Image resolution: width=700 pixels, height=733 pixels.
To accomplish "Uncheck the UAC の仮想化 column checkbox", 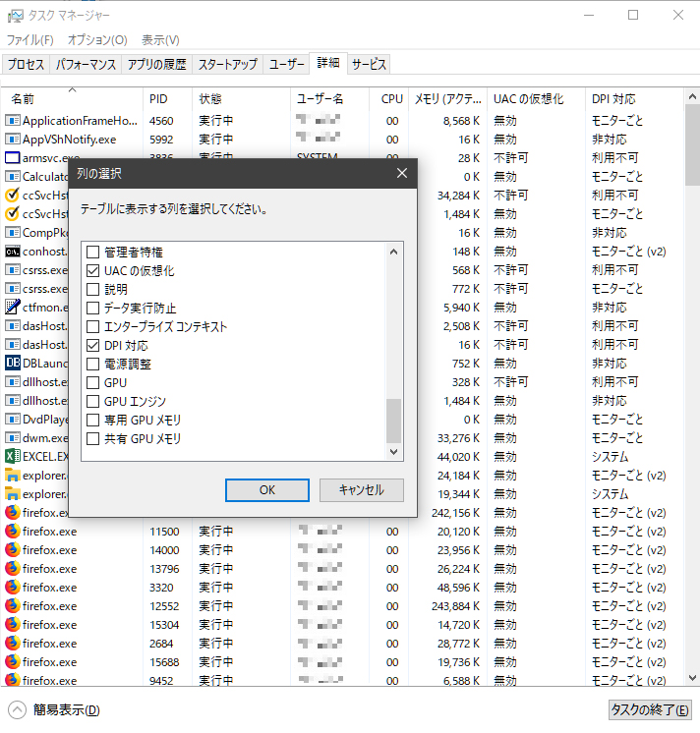I will [93, 271].
